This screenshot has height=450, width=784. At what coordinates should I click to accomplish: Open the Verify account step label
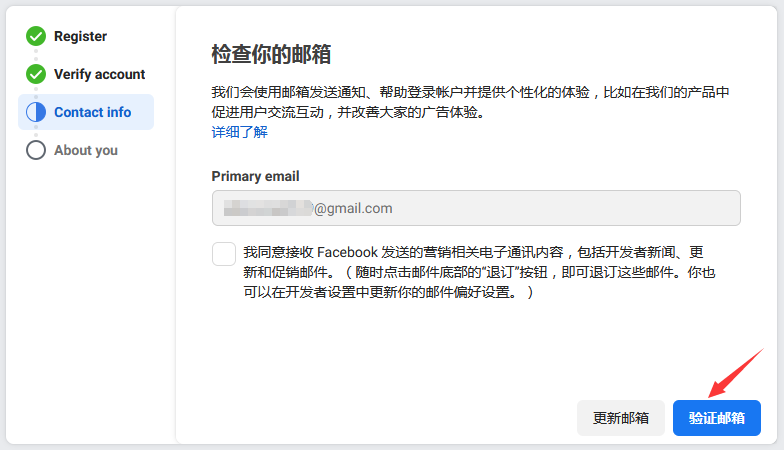(x=99, y=74)
